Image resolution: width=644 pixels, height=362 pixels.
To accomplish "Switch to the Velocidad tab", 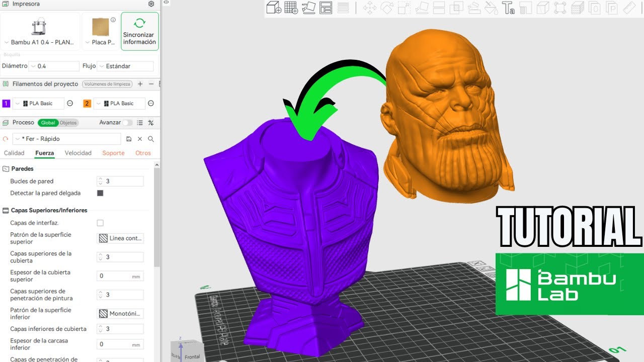I will point(78,153).
